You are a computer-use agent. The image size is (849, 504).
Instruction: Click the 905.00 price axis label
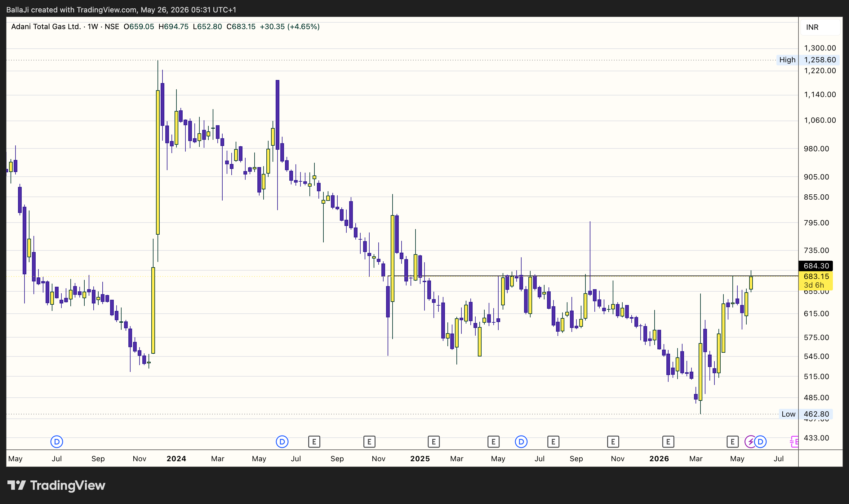tap(816, 177)
